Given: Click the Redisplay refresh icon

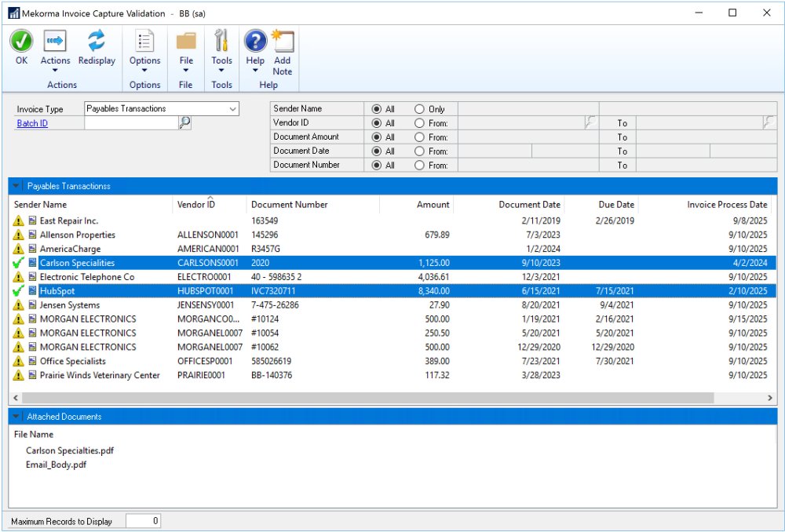Looking at the screenshot, I should (x=97, y=42).
